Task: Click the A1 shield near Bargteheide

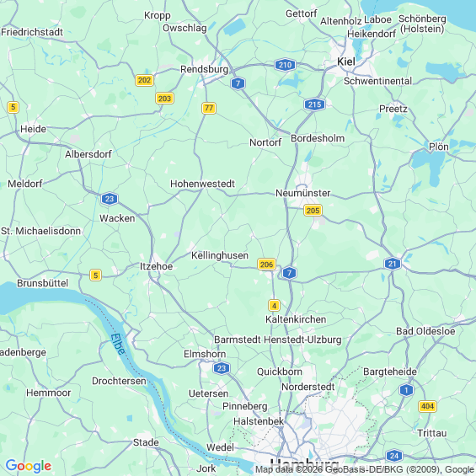Action: (406, 390)
